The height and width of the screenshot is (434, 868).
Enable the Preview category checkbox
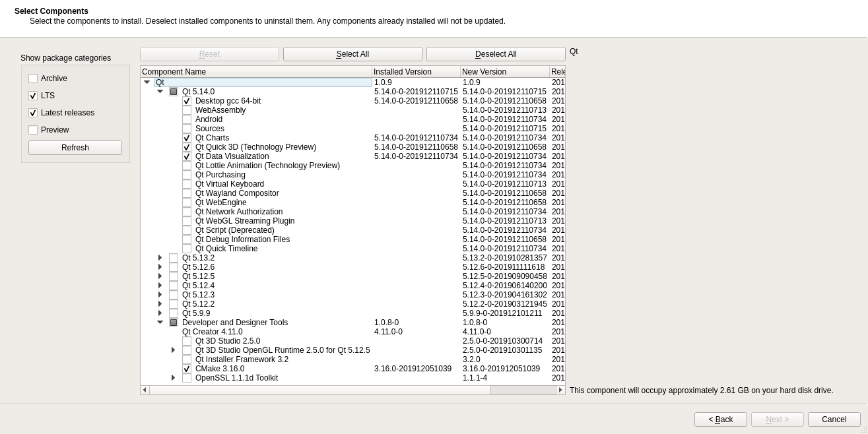tap(33, 130)
